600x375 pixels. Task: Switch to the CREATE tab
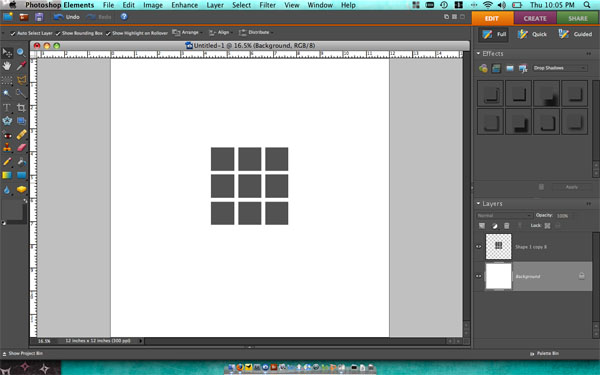point(535,18)
